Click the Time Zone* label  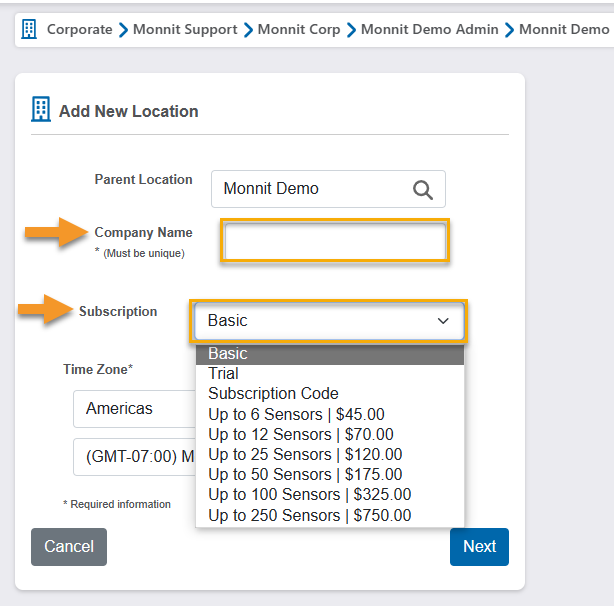click(x=98, y=369)
